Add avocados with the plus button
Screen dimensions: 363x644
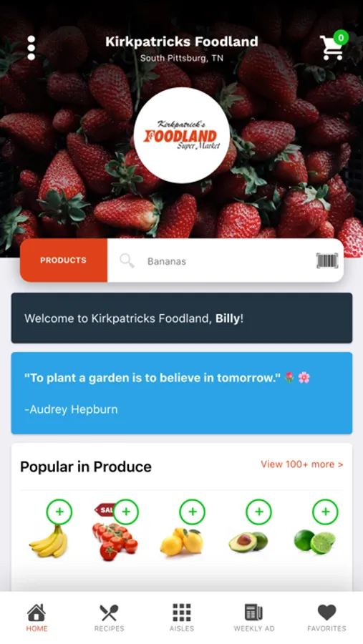pos(259,512)
